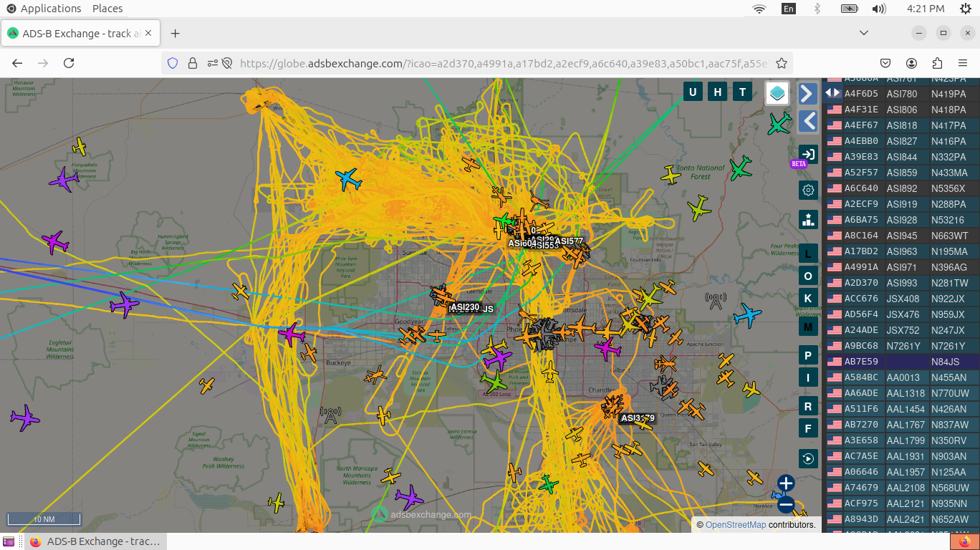View site security lock information
980x550 pixels.
click(192, 63)
